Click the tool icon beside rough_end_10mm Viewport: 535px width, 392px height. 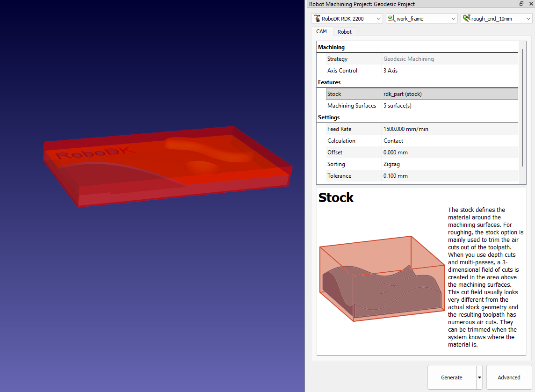coord(466,19)
